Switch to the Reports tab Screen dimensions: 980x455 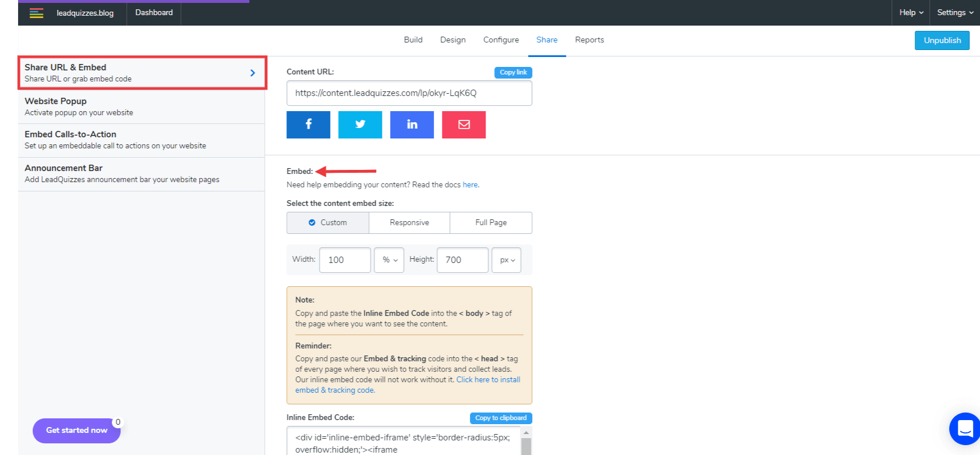pos(589,40)
